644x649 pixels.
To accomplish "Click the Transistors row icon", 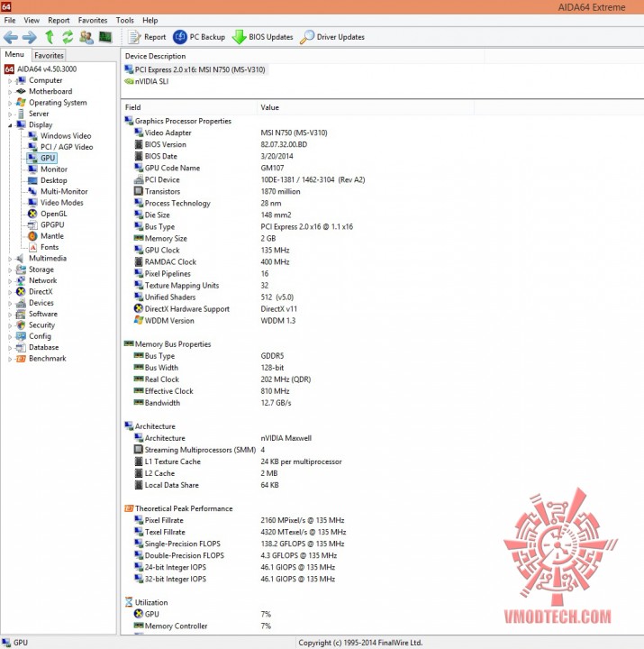I will point(139,191).
